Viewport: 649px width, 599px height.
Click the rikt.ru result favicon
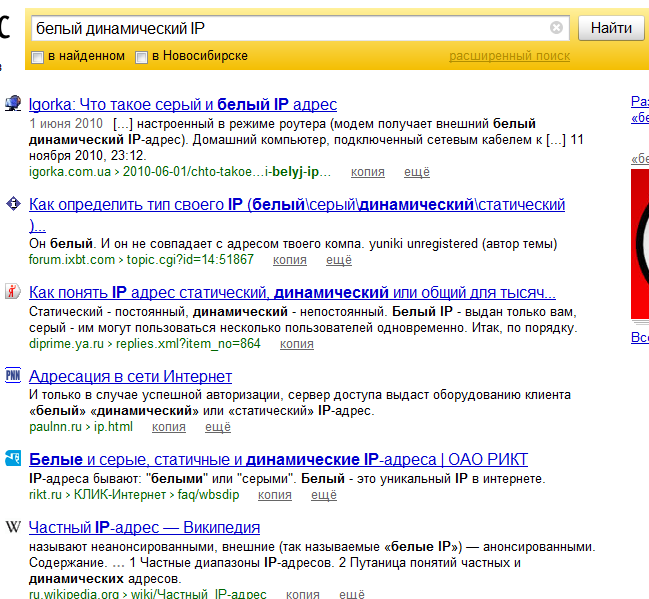[x=13, y=459]
